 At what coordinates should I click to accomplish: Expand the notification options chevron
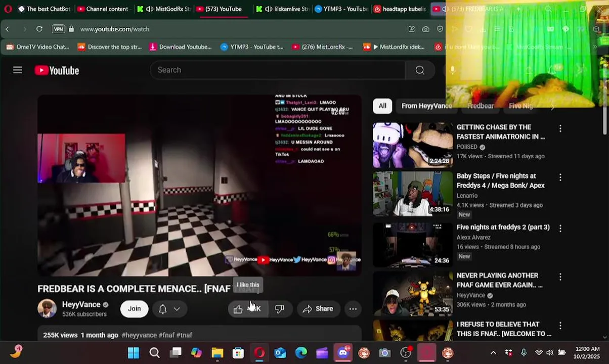point(177,309)
